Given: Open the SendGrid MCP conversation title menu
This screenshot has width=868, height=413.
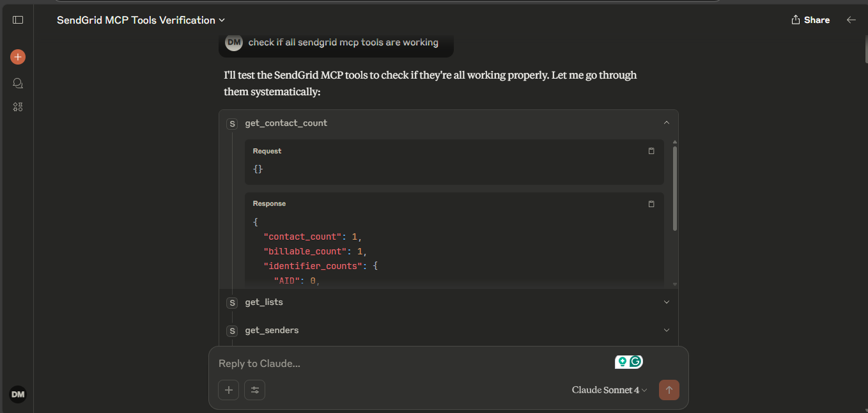Looking at the screenshot, I should click(x=221, y=20).
